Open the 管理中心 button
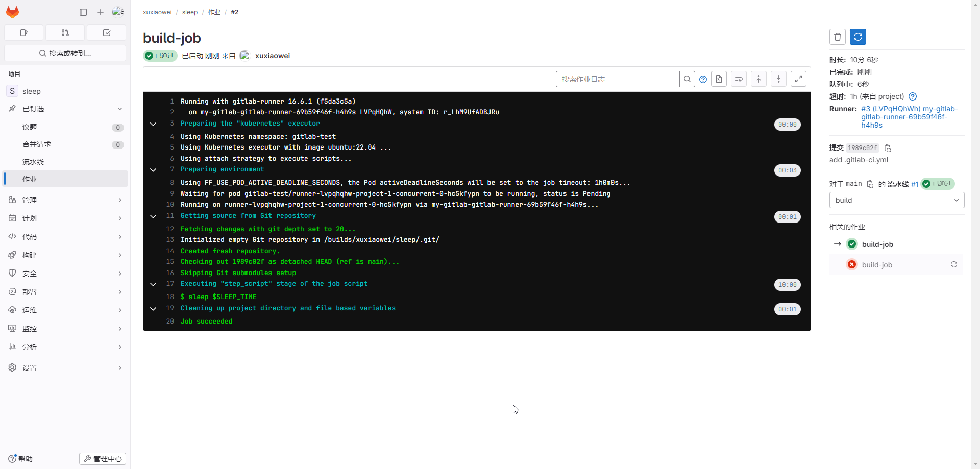 tap(103, 459)
